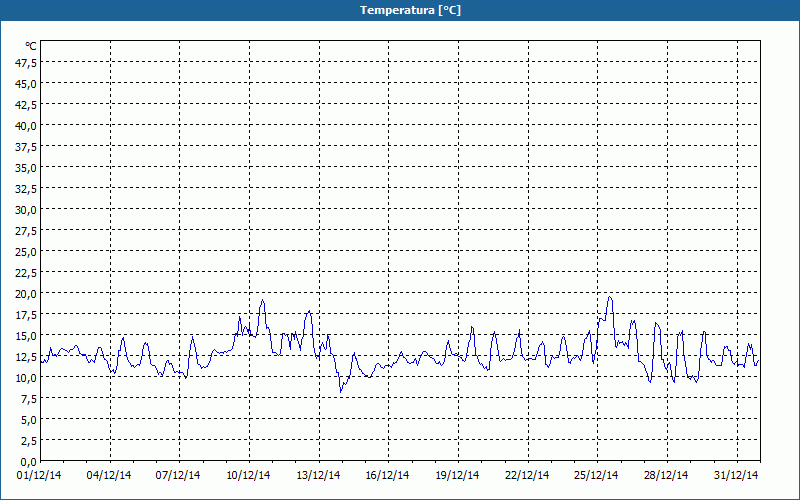800x500 pixels.
Task: Click the 19/12/14 date label
Action: click(458, 476)
